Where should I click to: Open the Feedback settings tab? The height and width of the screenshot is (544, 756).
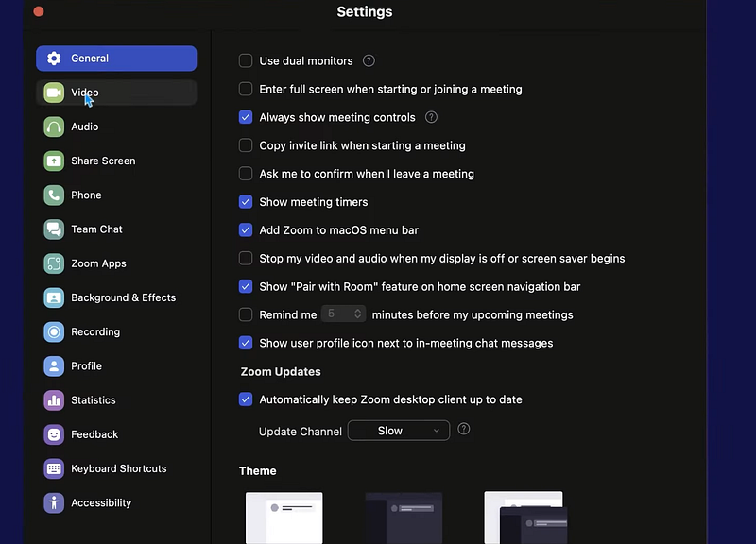pos(116,434)
